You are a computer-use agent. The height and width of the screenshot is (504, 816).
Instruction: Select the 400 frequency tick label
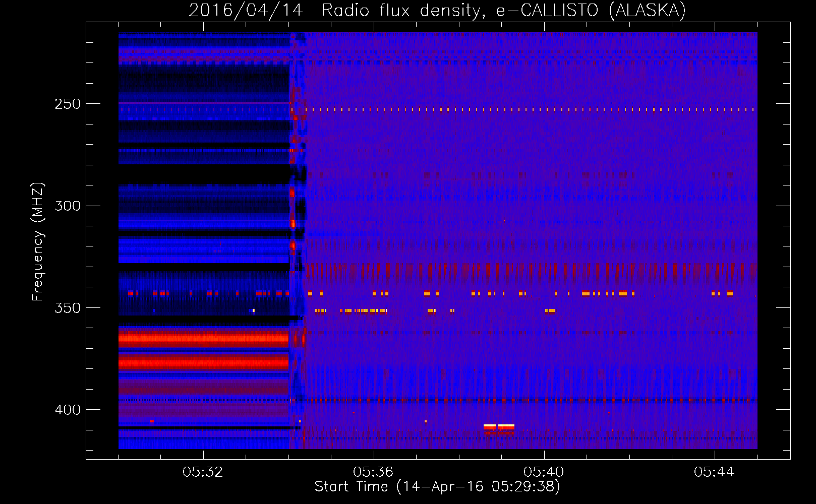(68, 410)
